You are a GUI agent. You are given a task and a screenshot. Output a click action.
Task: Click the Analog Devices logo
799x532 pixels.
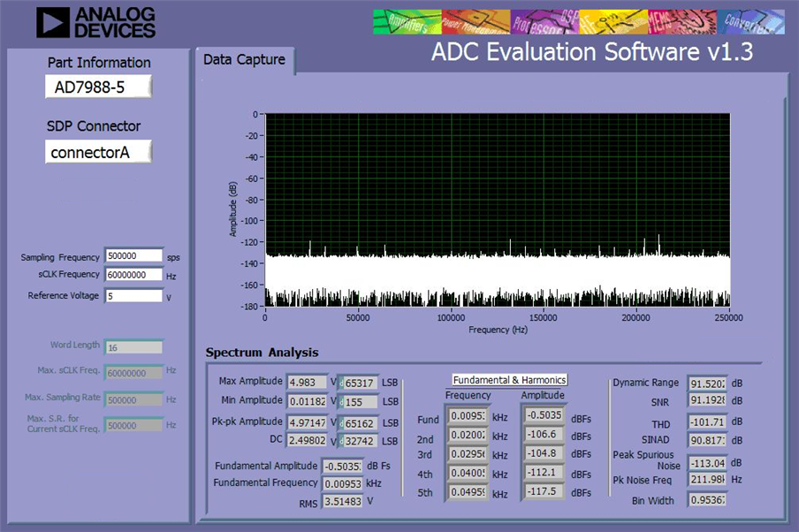[x=95, y=22]
